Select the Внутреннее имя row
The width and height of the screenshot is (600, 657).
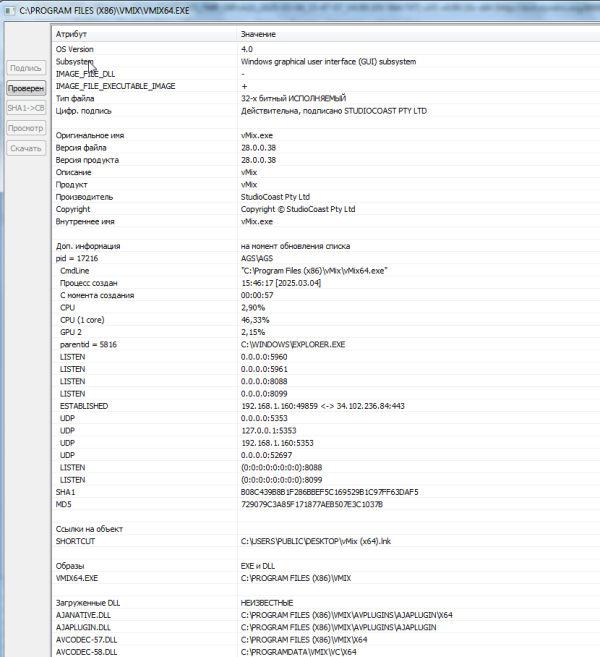click(326, 221)
